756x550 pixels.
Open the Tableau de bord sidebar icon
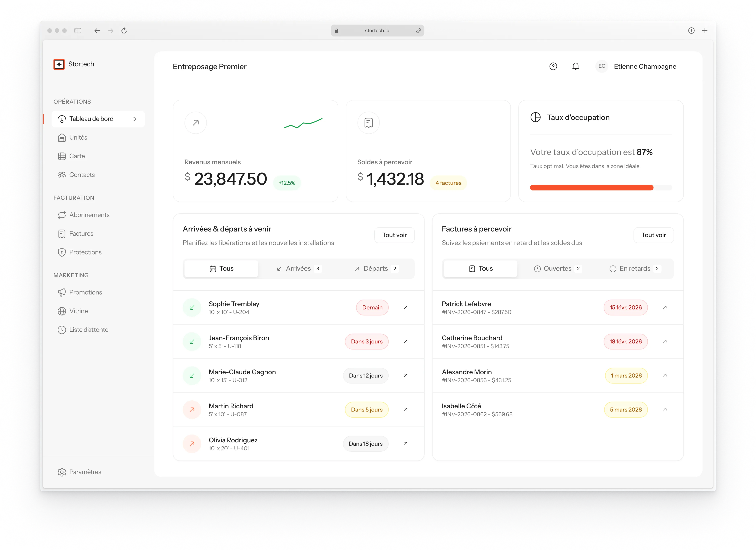(x=62, y=119)
